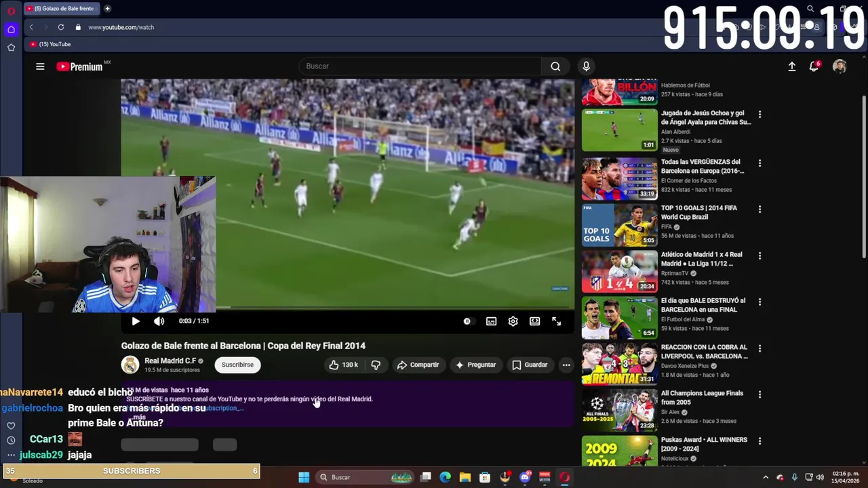The height and width of the screenshot is (488, 868).
Task: Enter fullscreen video mode
Action: [556, 321]
